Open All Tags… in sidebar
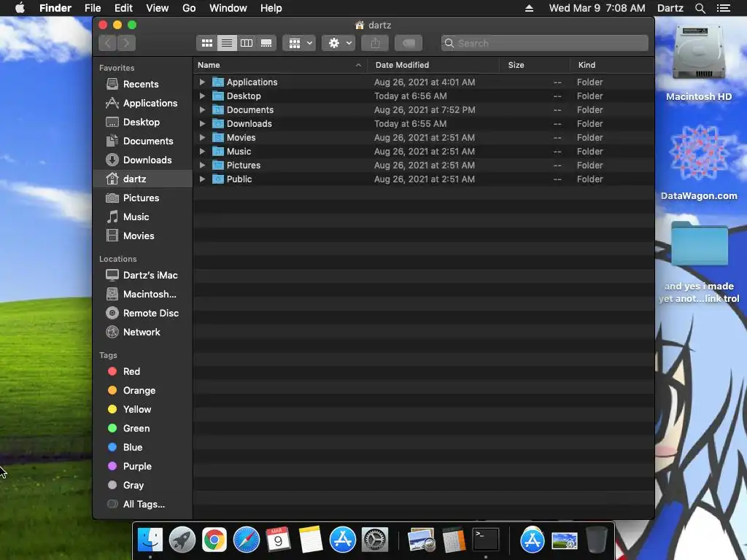747x560 pixels. click(x=142, y=505)
